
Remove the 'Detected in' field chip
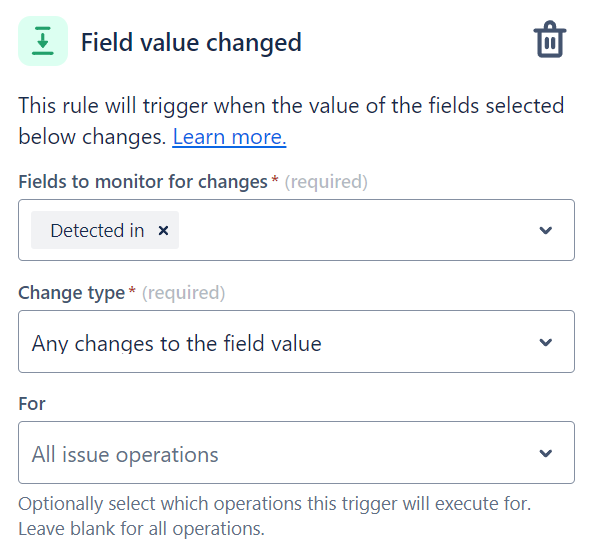(163, 230)
